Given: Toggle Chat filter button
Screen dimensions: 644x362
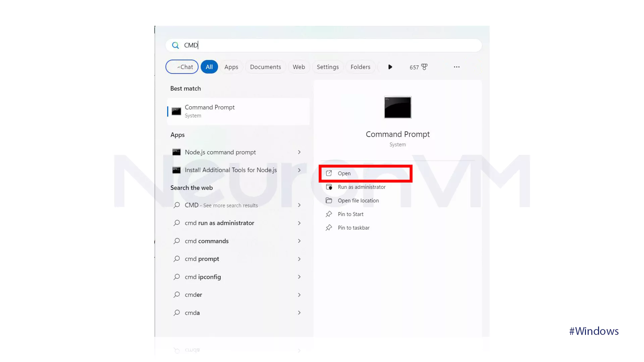Looking at the screenshot, I should (x=183, y=67).
